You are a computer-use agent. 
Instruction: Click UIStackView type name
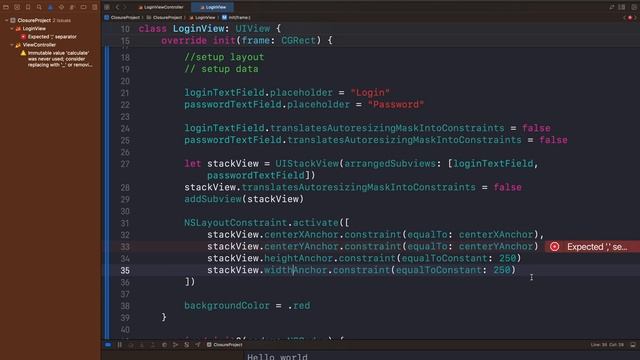click(307, 164)
